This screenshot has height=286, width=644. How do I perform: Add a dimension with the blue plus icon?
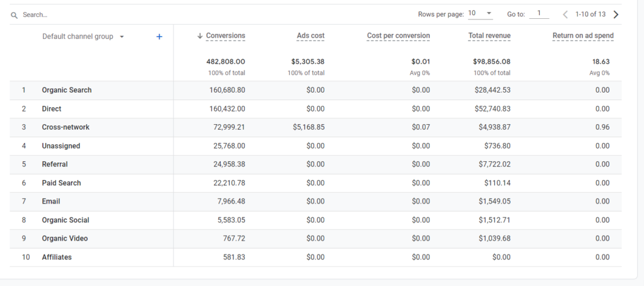click(x=159, y=37)
